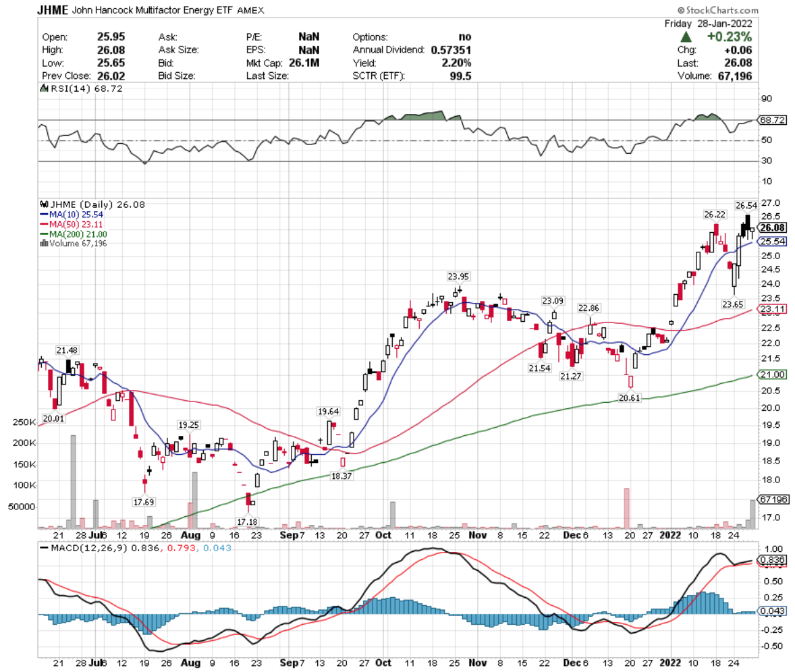The height and width of the screenshot is (672, 795).
Task: Click the 17.18 lowest price annotation
Action: (x=247, y=522)
